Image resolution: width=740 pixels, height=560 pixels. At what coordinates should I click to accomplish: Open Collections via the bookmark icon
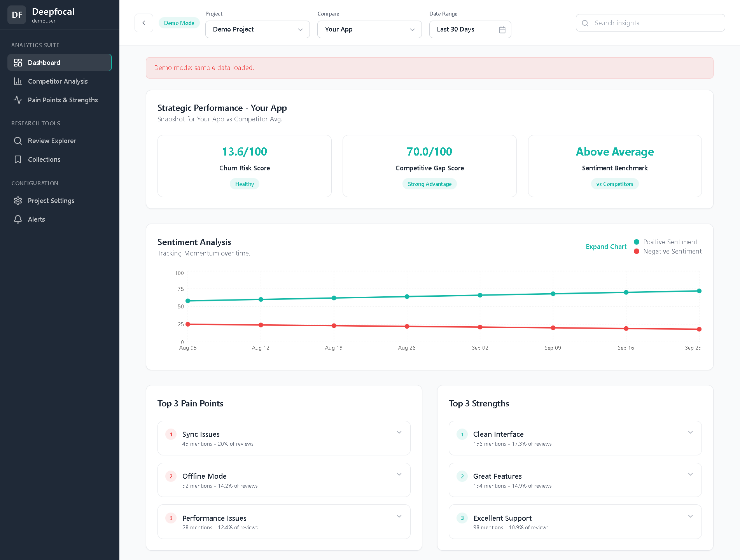click(x=18, y=159)
